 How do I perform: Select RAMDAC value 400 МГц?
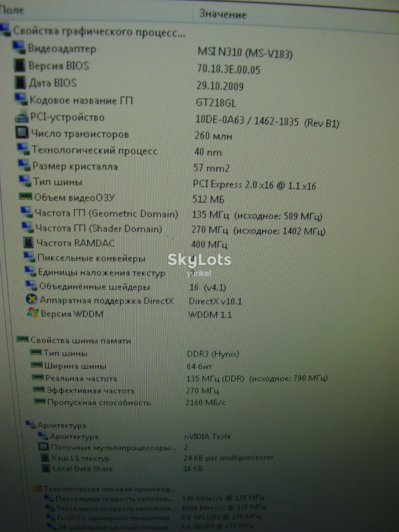tap(209, 245)
